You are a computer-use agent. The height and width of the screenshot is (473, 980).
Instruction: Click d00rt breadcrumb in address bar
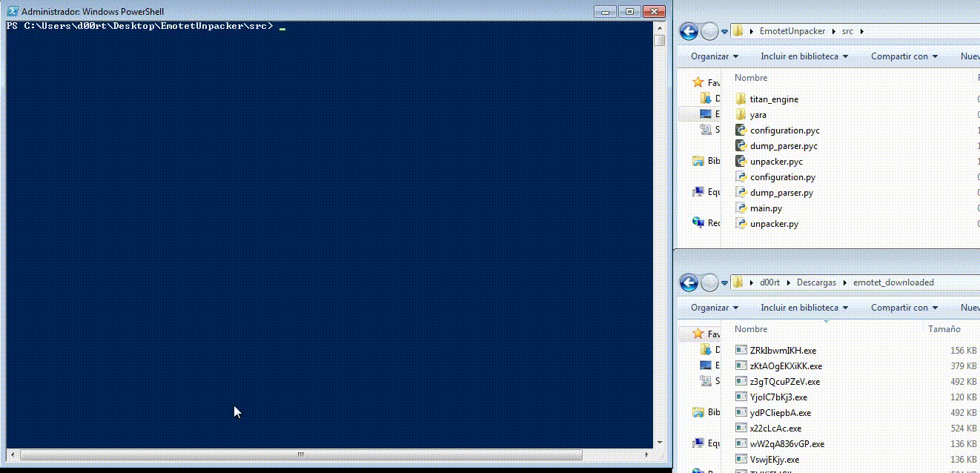(x=771, y=282)
